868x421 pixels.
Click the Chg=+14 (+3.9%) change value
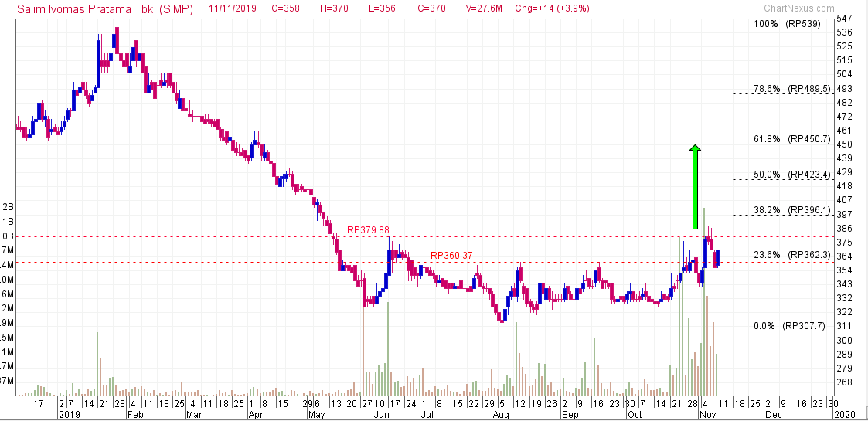pyautogui.click(x=552, y=8)
